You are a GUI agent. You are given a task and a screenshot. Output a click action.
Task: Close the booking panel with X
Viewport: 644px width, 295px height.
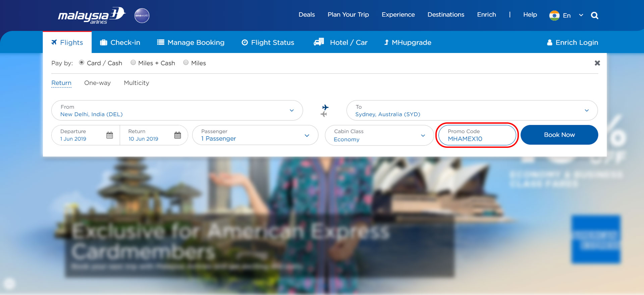(x=597, y=63)
